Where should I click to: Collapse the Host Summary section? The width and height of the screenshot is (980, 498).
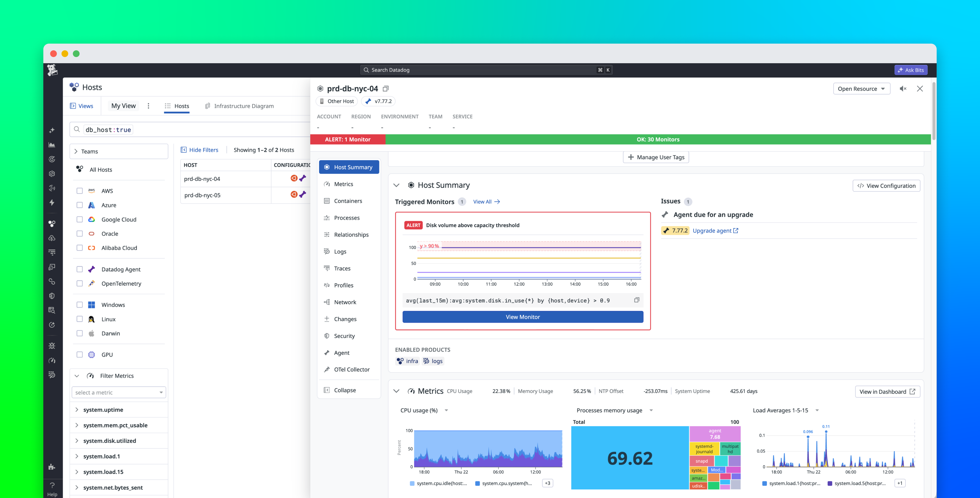pos(396,185)
